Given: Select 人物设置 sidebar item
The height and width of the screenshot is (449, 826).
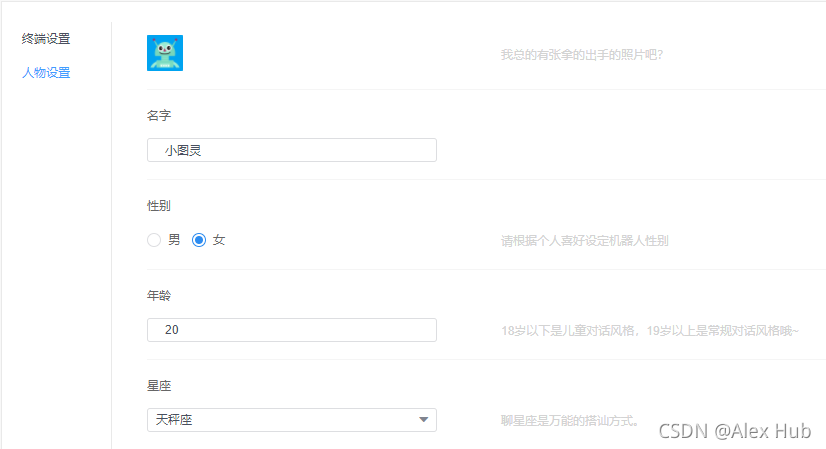Looking at the screenshot, I should point(46,73).
